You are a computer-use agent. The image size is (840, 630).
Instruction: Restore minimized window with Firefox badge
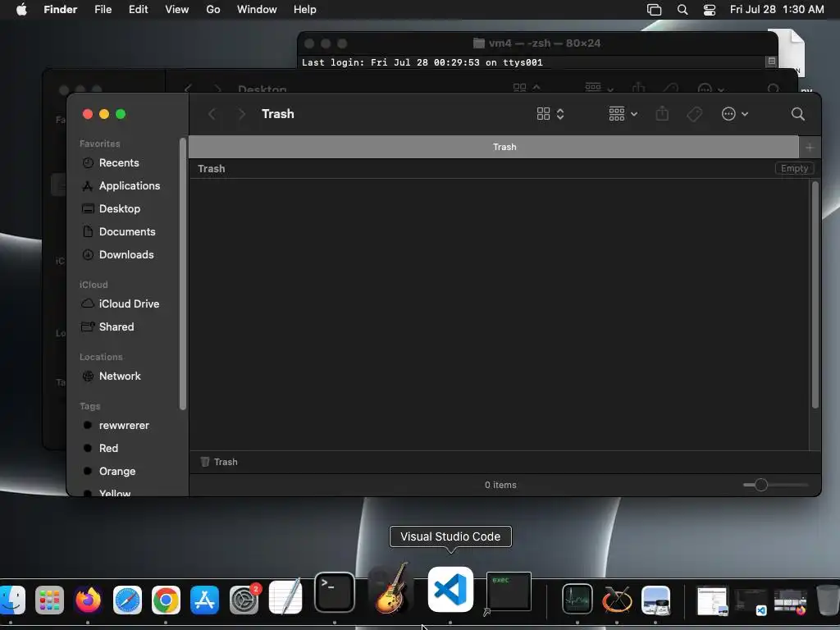791,601
